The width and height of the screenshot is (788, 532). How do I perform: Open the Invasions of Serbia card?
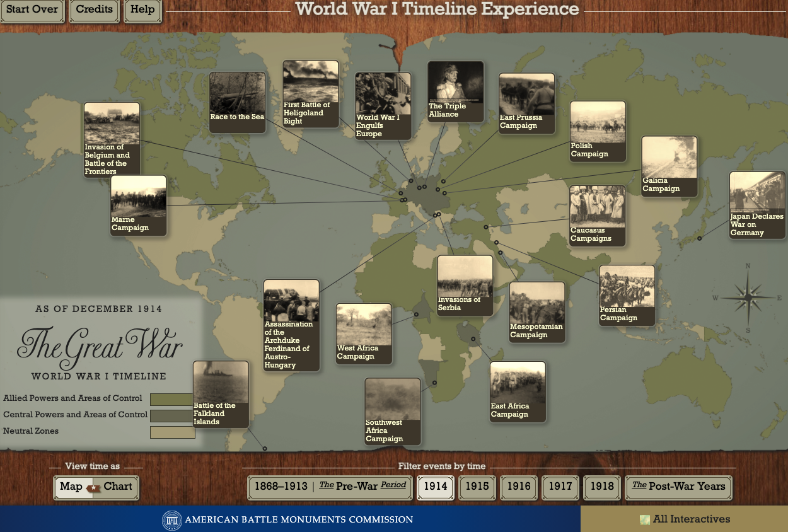[465, 285]
